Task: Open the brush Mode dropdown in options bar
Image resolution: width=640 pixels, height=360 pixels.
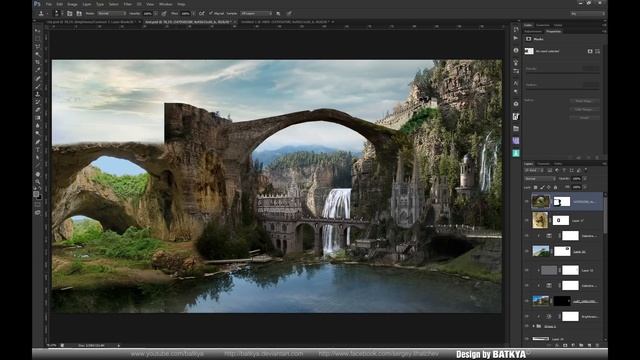Action: pyautogui.click(x=111, y=13)
